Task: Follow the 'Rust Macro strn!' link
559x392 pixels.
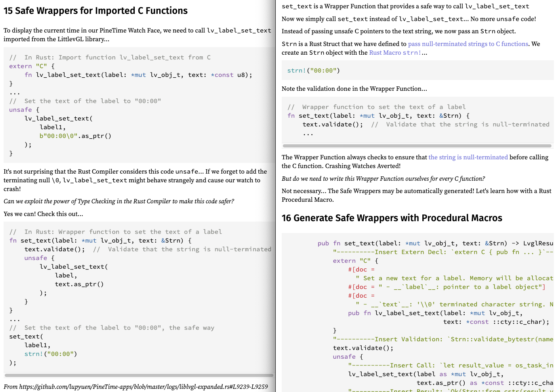Action: tap(395, 53)
